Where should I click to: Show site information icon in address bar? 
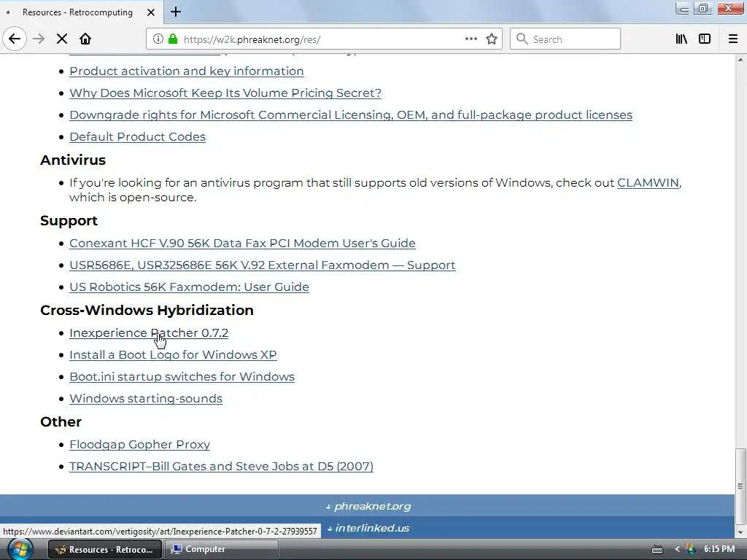click(158, 39)
